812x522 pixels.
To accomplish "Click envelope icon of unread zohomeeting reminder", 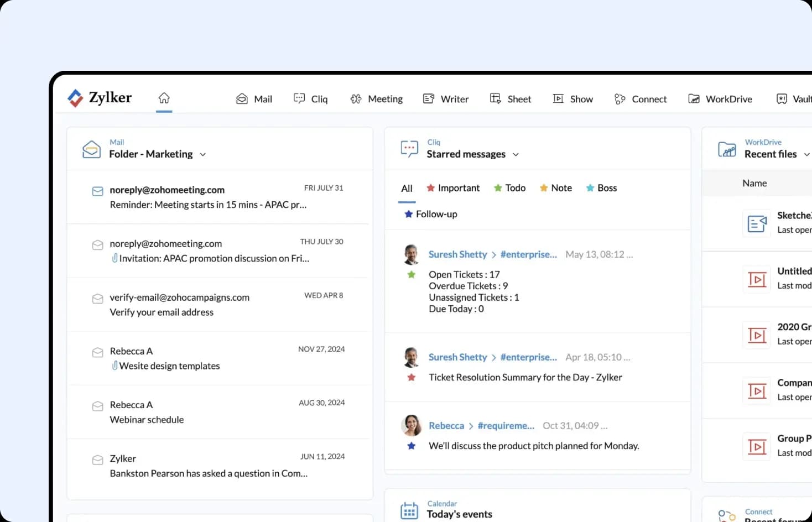I will coord(97,191).
